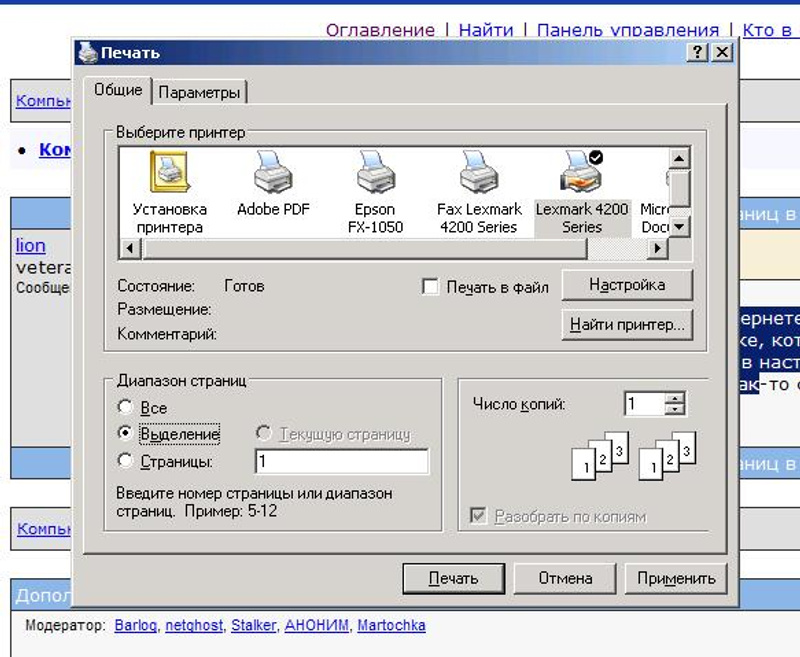Select the Выделение radio button
Image resolution: width=800 pixels, height=657 pixels.
125,433
